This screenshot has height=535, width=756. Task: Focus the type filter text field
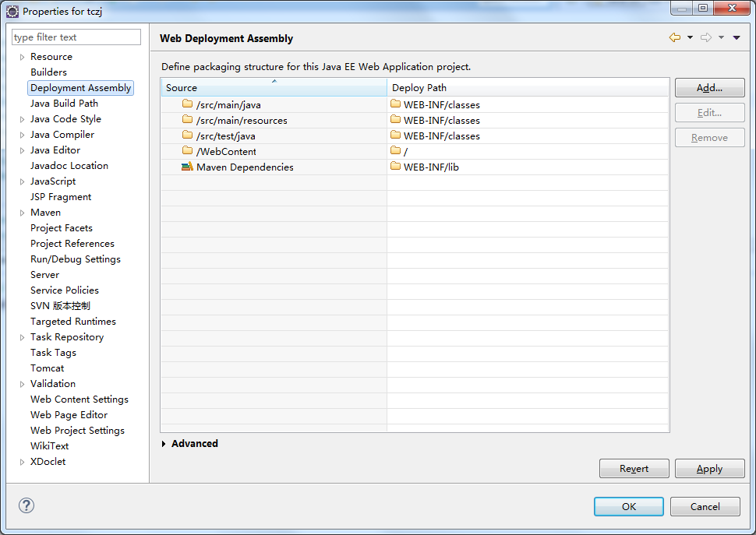point(76,37)
